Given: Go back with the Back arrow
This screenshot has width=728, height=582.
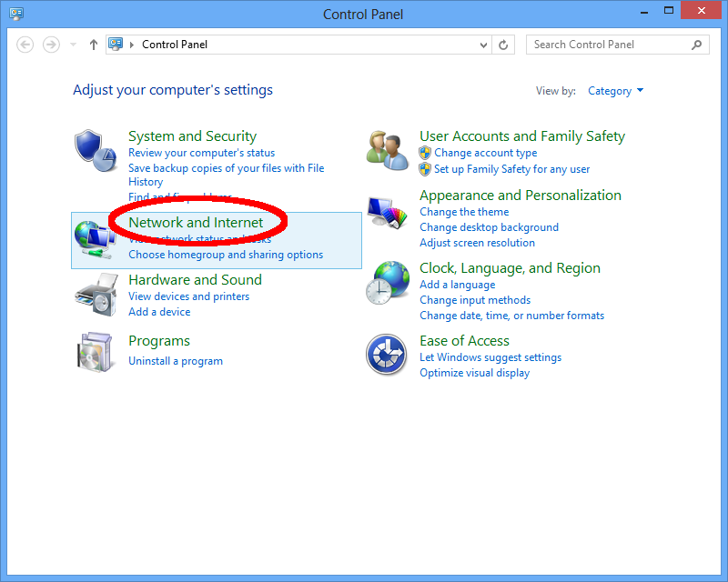Looking at the screenshot, I should point(25,45).
